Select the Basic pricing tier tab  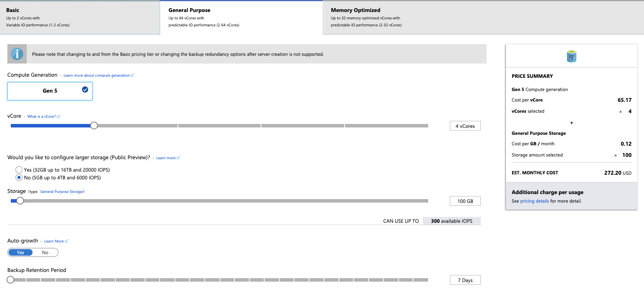pos(80,17)
